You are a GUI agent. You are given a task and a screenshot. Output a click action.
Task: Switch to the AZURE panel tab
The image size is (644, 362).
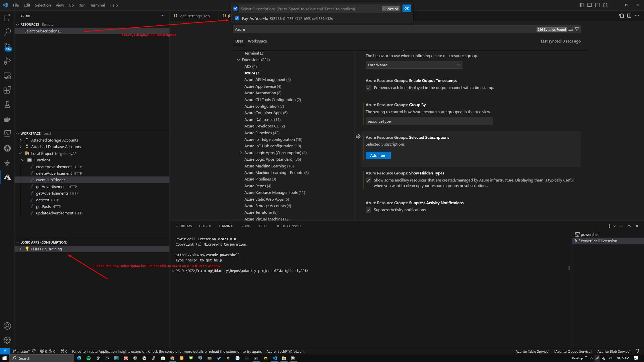click(x=263, y=226)
